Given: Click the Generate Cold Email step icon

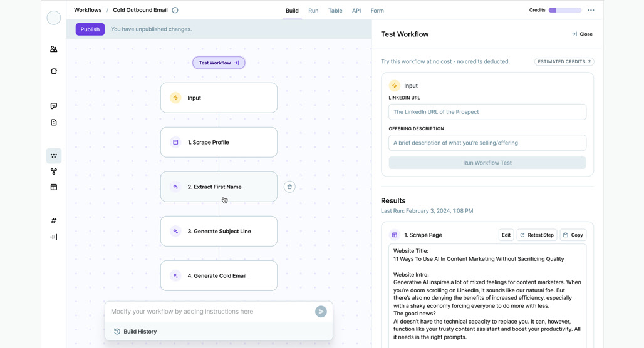Looking at the screenshot, I should coord(175,276).
